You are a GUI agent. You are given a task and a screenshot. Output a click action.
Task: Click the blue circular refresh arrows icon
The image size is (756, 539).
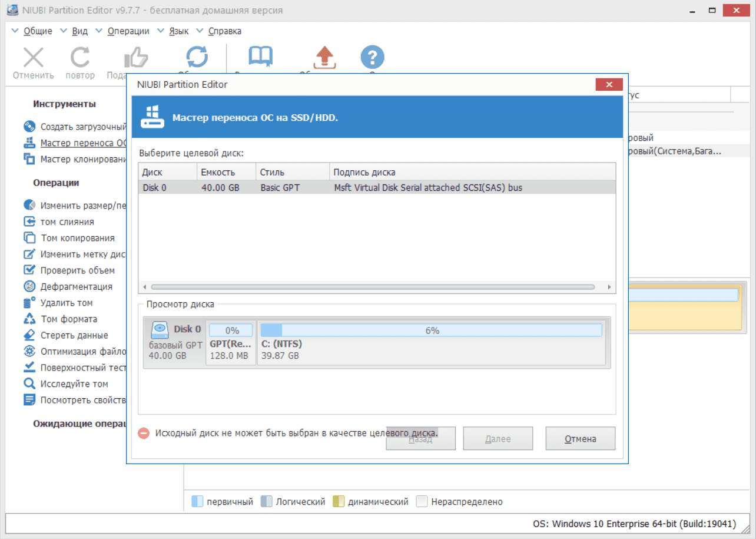[x=197, y=58]
